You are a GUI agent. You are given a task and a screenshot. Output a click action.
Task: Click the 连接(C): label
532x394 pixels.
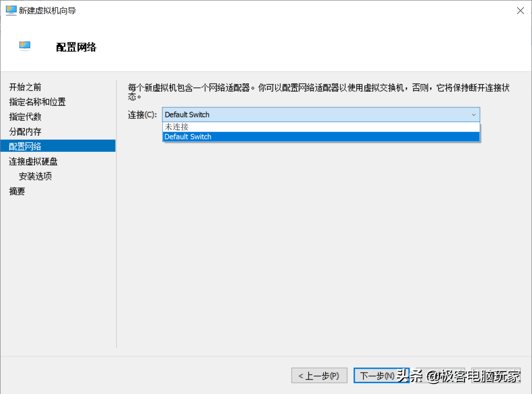tap(142, 115)
